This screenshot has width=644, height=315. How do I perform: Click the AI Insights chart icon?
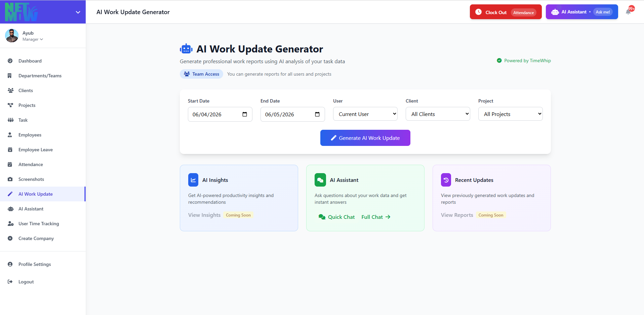pos(193,180)
